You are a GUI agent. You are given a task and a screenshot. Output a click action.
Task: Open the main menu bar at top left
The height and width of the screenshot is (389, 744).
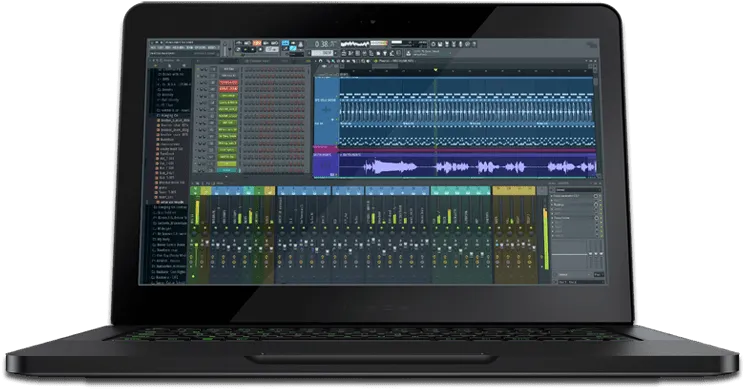tap(184, 47)
